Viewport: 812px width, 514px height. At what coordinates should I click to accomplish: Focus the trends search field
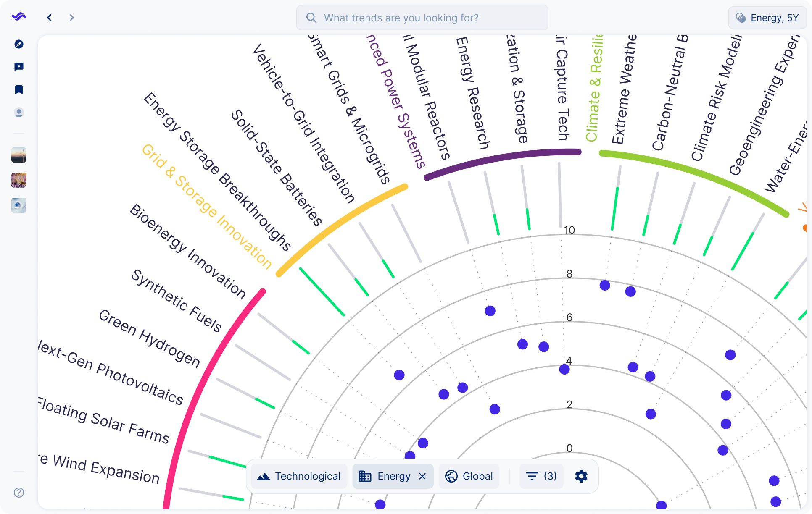pos(422,18)
